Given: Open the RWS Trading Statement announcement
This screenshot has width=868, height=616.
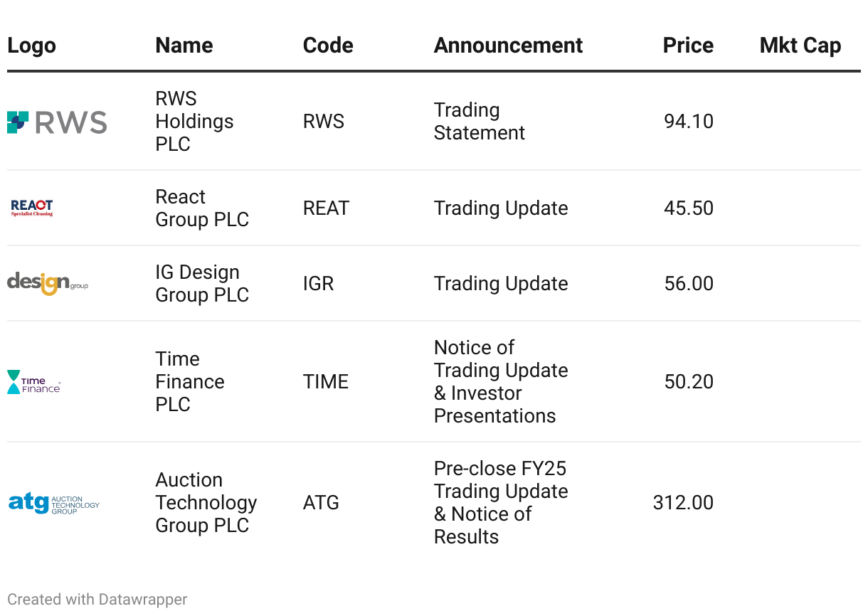Looking at the screenshot, I should tap(480, 122).
